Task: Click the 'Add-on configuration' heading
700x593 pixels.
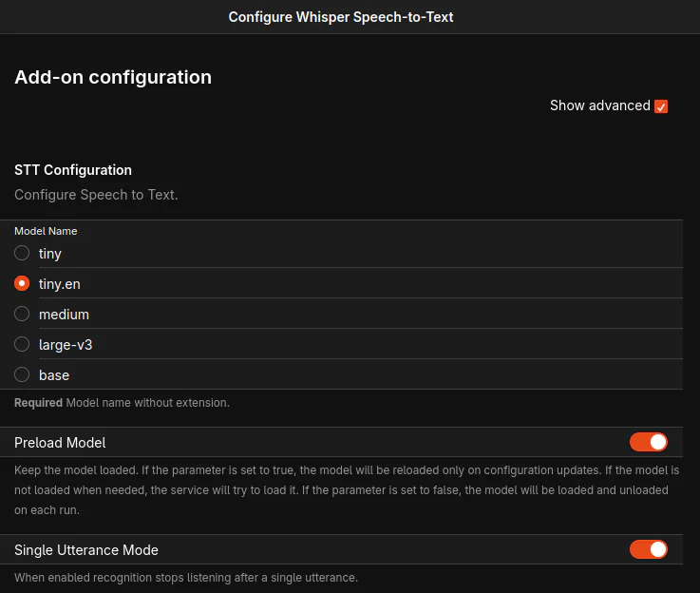Action: tap(113, 77)
